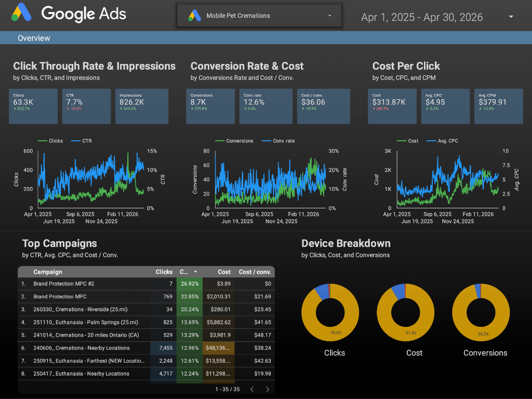This screenshot has width=532, height=399.
Task: Click the Conversion Rate & Cost heading
Action: point(247,66)
